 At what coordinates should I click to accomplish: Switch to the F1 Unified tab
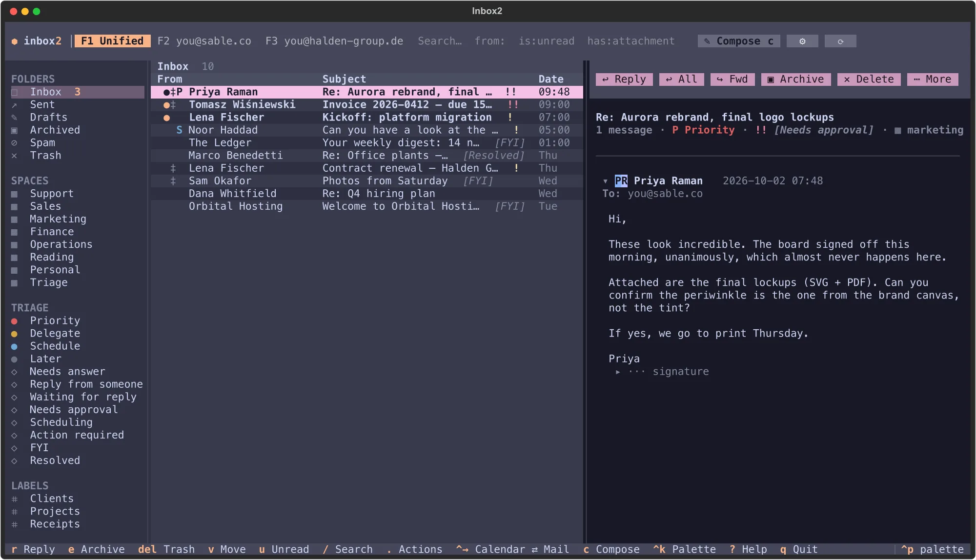point(112,41)
